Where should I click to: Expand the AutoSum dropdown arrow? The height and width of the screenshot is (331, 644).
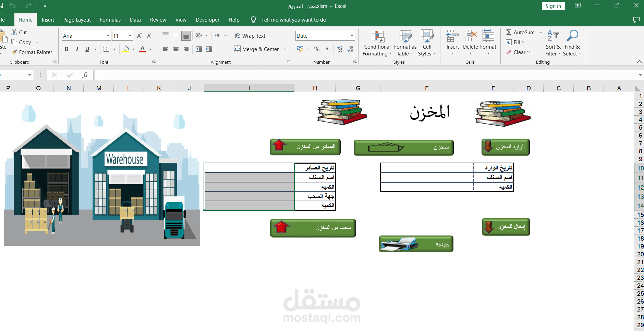tap(541, 32)
